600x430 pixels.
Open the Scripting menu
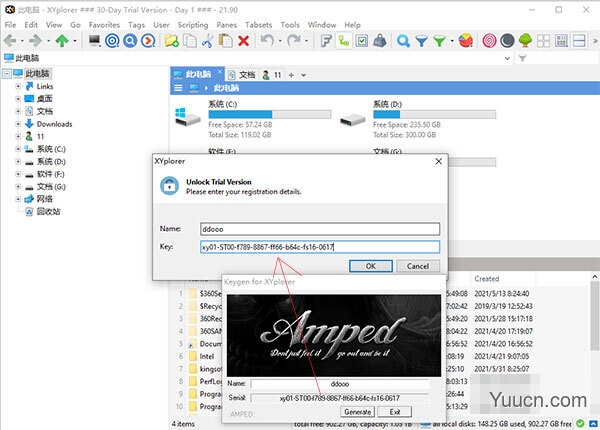pyautogui.click(x=192, y=25)
